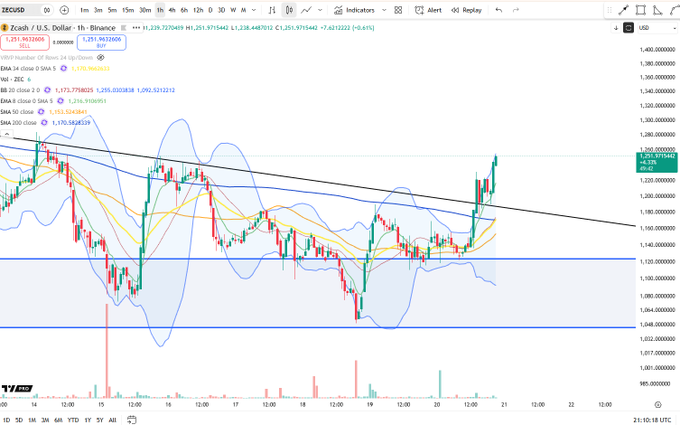This screenshot has height=425, width=680.
Task: Redo the last chart action
Action: 516,10
